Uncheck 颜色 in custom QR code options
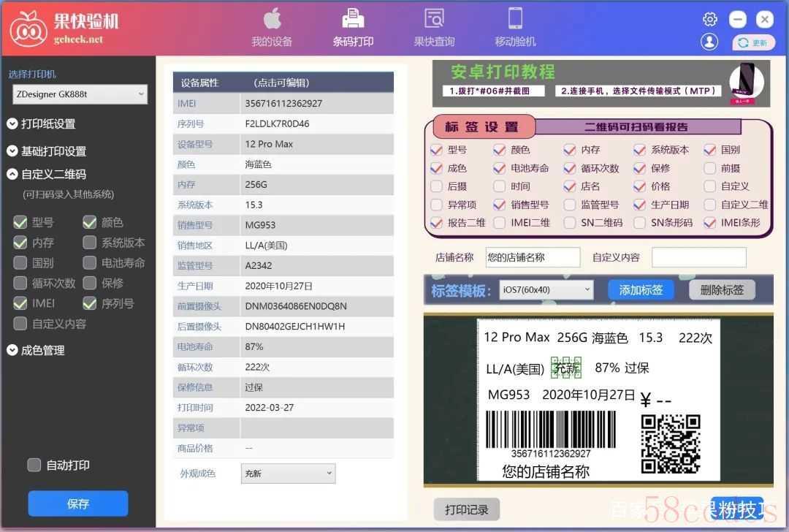Image resolution: width=789 pixels, height=532 pixels. point(90,222)
